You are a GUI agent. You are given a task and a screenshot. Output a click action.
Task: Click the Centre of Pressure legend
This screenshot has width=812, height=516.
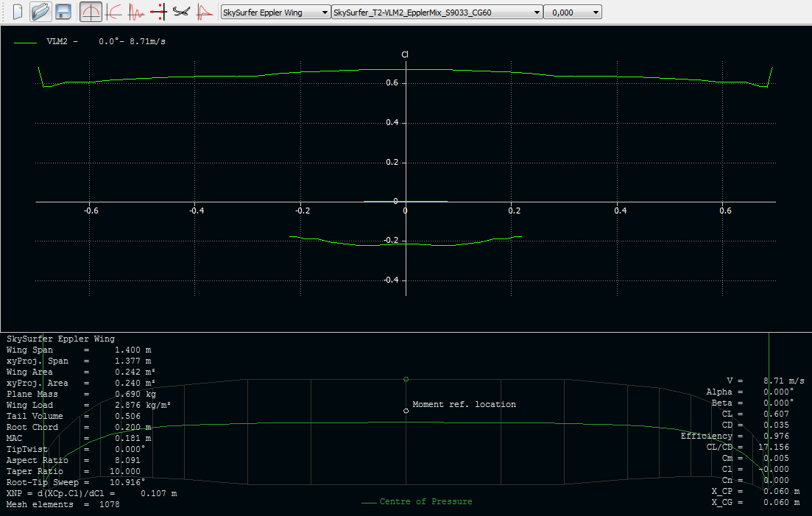coord(426,502)
